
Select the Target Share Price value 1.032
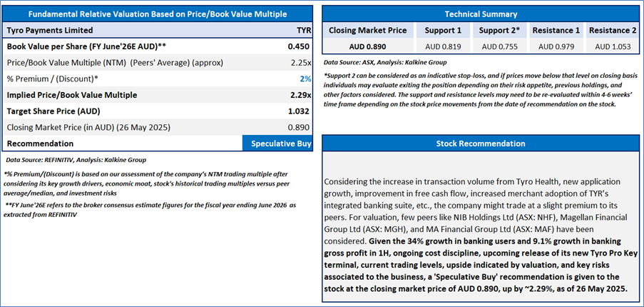coord(298,111)
